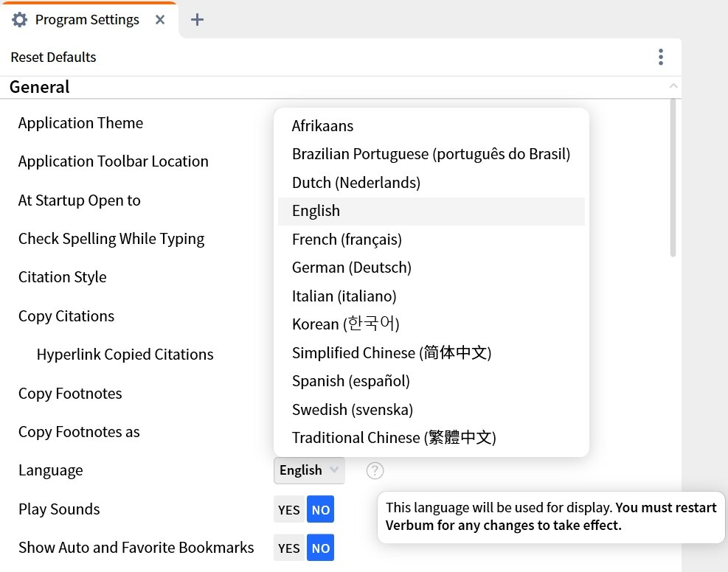Image resolution: width=728 pixels, height=572 pixels.
Task: Select Afrikaans at the top of the list
Action: pyautogui.click(x=323, y=125)
